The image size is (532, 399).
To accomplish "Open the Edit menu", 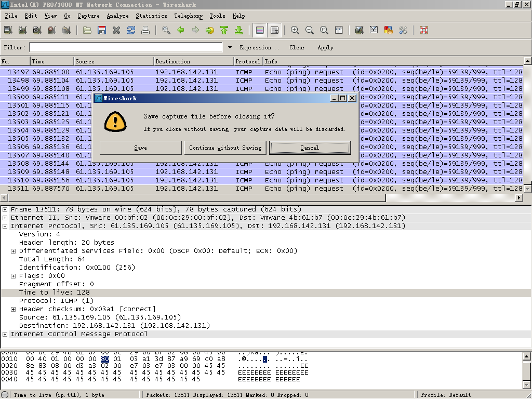I will pyautogui.click(x=31, y=16).
